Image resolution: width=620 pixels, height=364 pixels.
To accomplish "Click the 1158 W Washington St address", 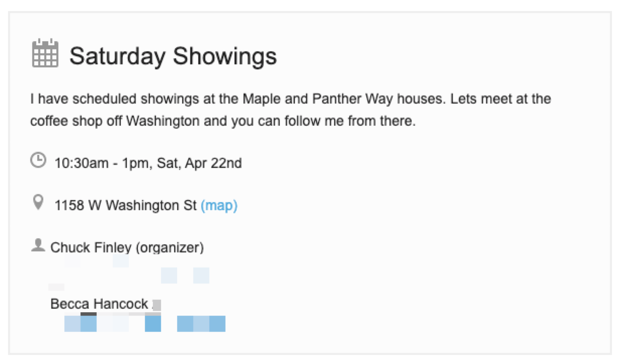I will (x=125, y=205).
